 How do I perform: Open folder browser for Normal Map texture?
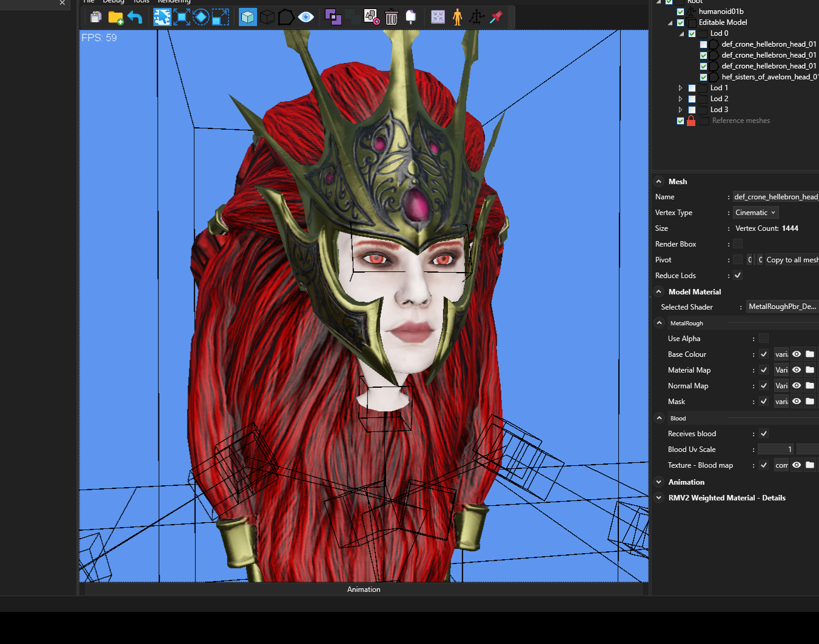[x=810, y=385]
